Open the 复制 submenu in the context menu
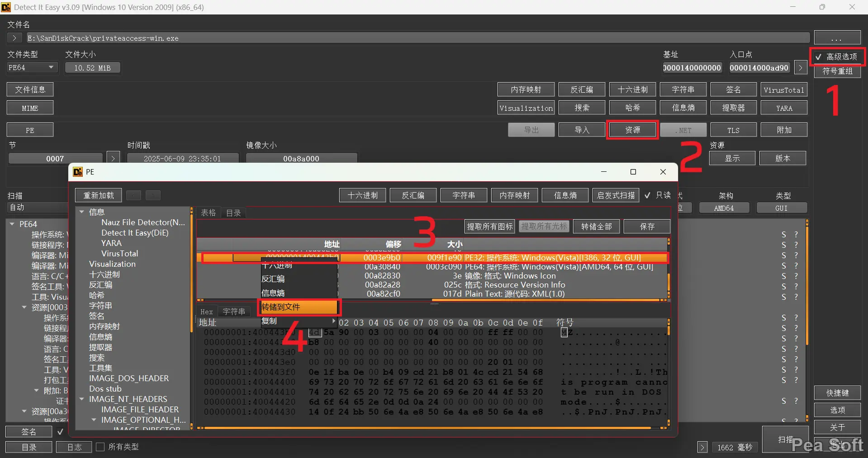 [299, 321]
